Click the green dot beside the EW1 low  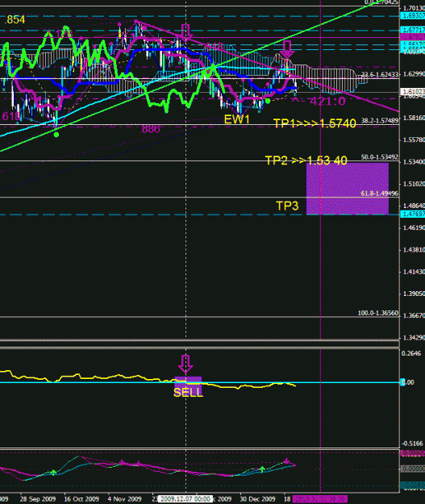(x=268, y=101)
